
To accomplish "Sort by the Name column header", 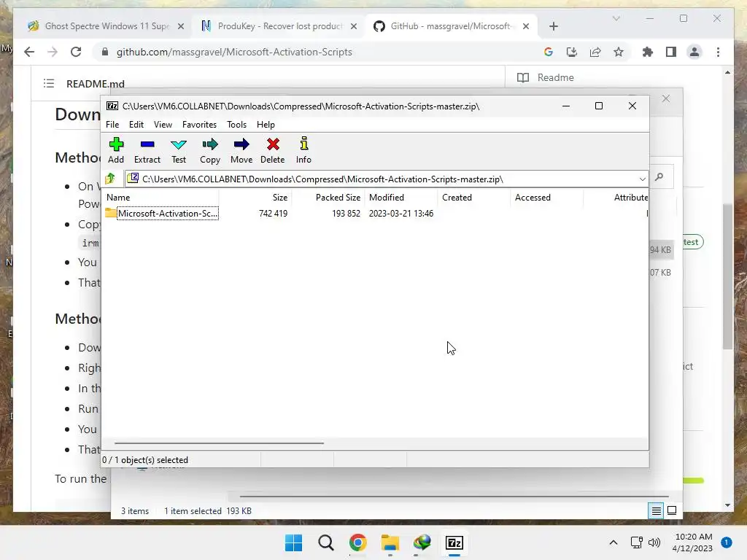I will [x=161, y=197].
